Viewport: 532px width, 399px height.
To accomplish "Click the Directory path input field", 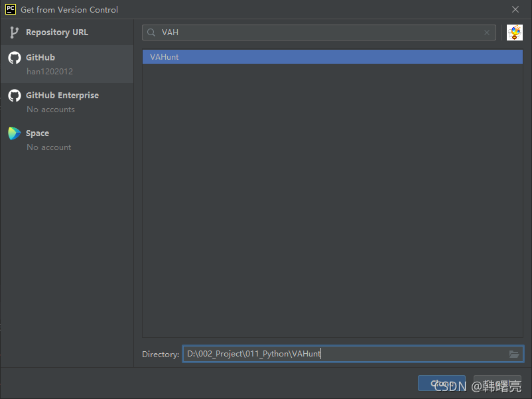I will (353, 354).
